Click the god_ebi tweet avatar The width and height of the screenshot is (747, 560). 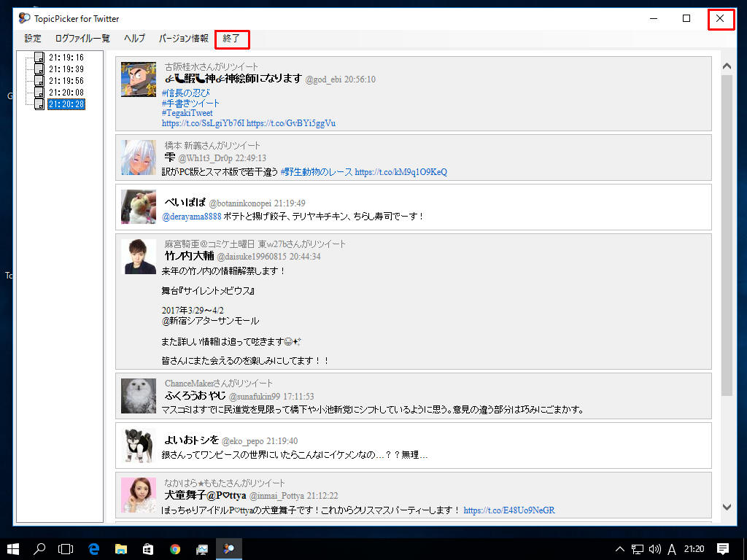[139, 79]
